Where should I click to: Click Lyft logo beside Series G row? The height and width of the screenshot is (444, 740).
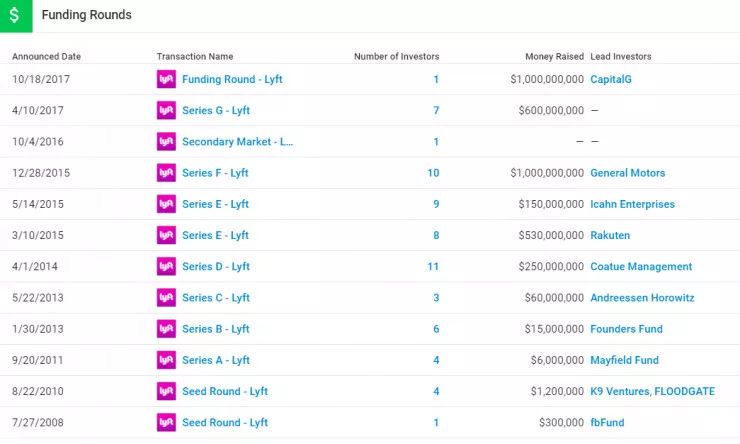pyautogui.click(x=166, y=110)
